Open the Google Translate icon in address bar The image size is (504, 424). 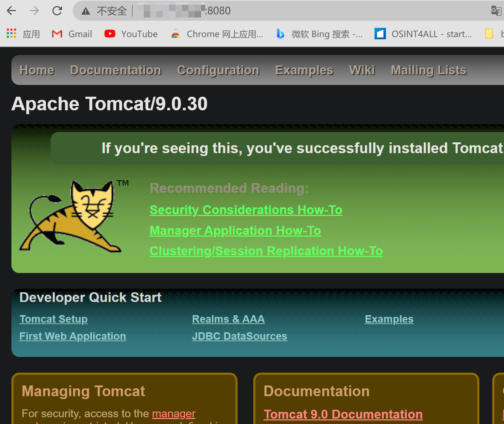496,11
